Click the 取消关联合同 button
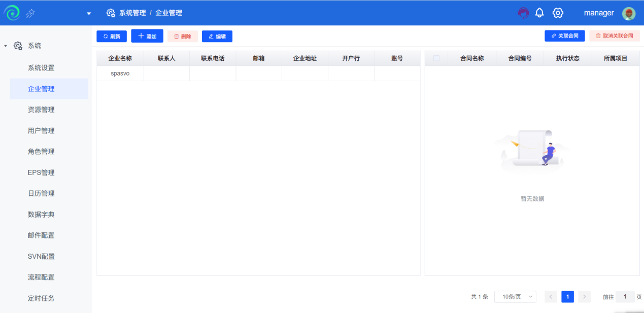644x313 pixels. [x=615, y=36]
